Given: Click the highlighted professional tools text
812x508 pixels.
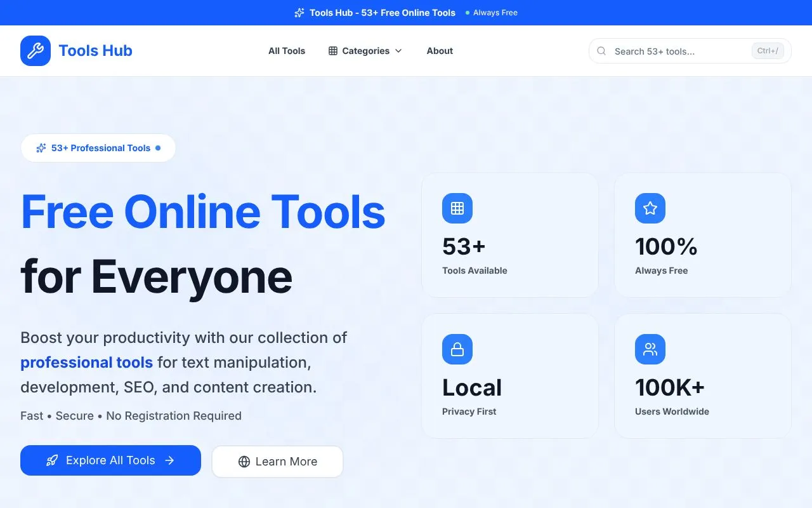Looking at the screenshot, I should (86, 363).
